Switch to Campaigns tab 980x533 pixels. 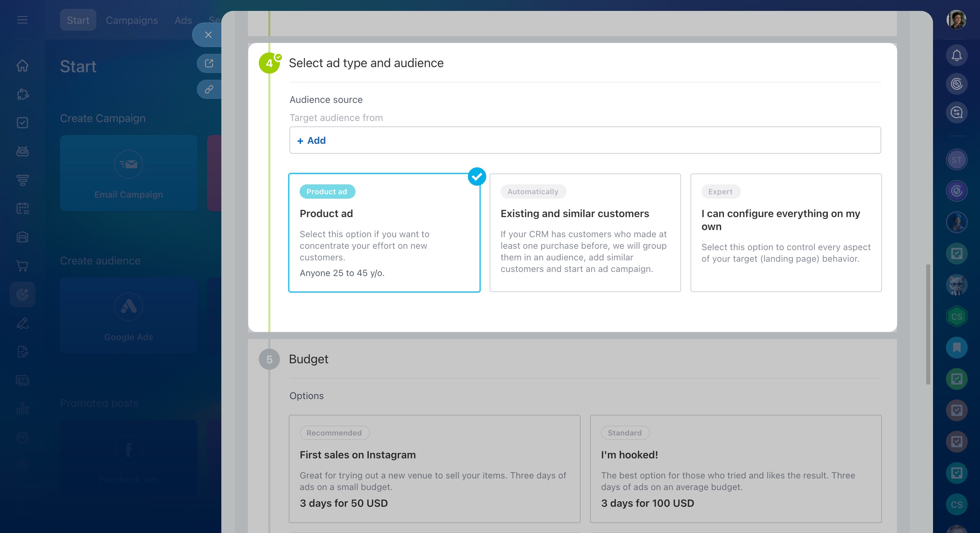click(132, 20)
